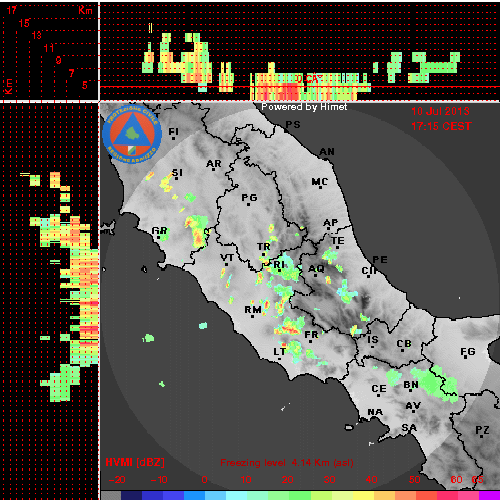The width and height of the screenshot is (500, 500).
Task: Click the AQ city marker
Action: tap(316, 275)
